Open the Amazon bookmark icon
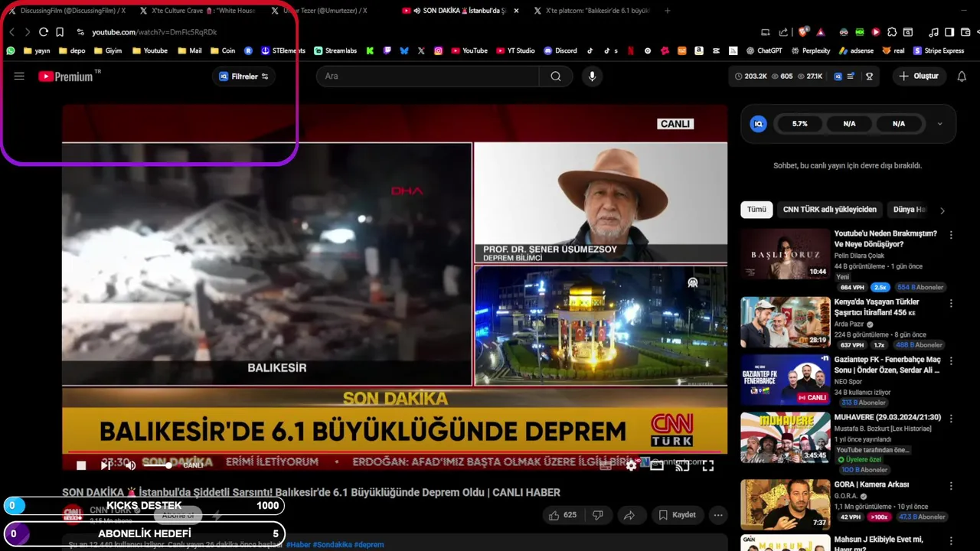980x551 pixels. click(699, 51)
